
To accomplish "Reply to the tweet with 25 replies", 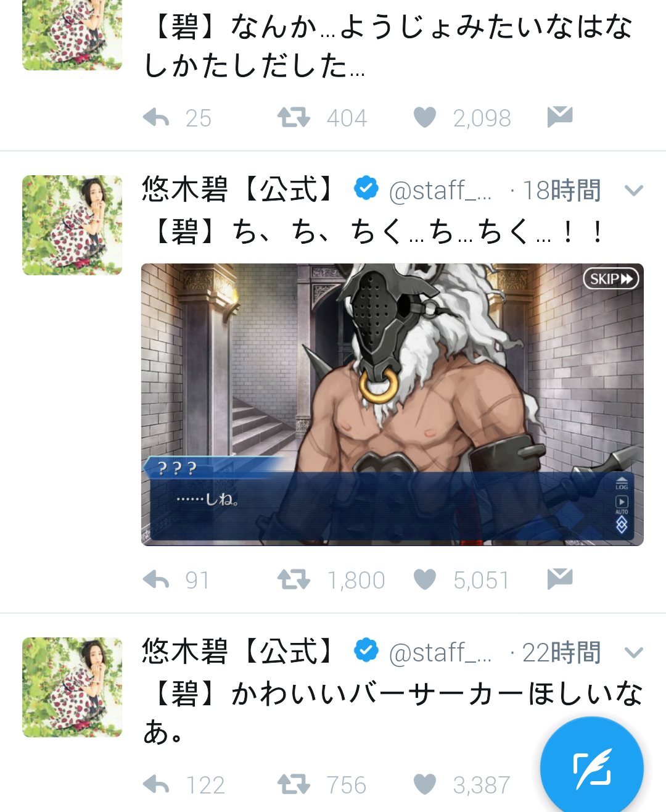I will pyautogui.click(x=156, y=117).
